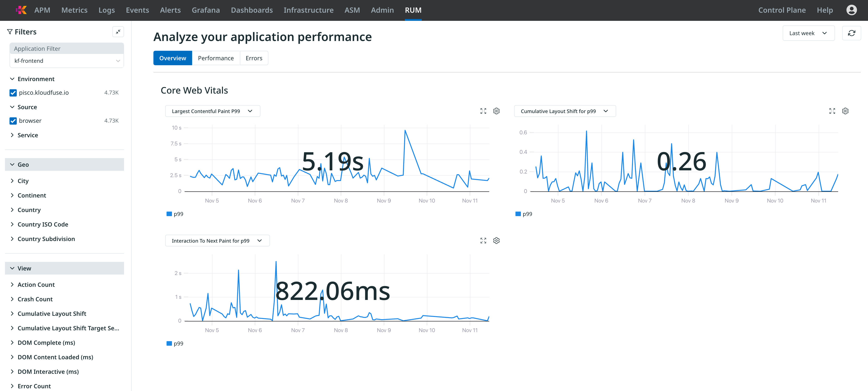This screenshot has width=868, height=391.
Task: Open settings gear on Cumulative Layout Shift chart
Action: [x=845, y=111]
